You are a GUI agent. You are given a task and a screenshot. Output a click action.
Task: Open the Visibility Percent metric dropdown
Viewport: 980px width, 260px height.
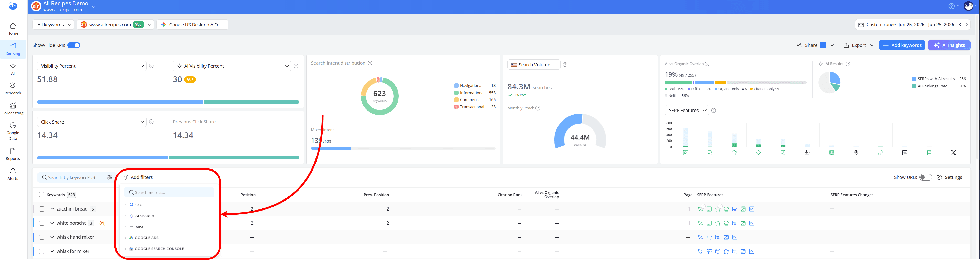click(x=92, y=66)
